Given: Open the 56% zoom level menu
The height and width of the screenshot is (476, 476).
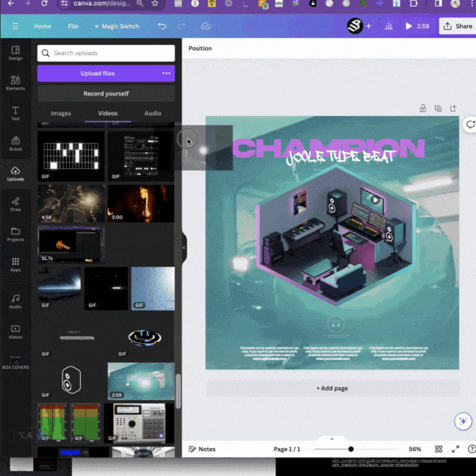Looking at the screenshot, I should coord(415,449).
